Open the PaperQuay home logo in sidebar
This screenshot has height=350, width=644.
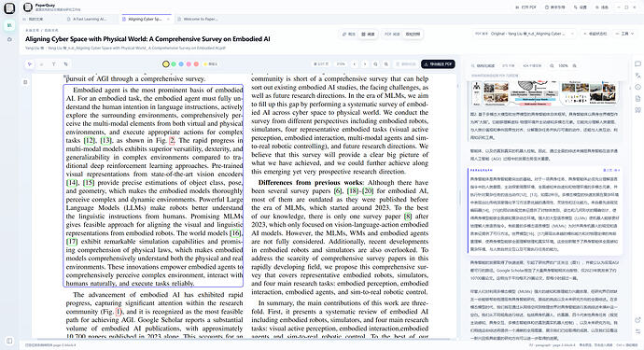[x=9, y=7]
